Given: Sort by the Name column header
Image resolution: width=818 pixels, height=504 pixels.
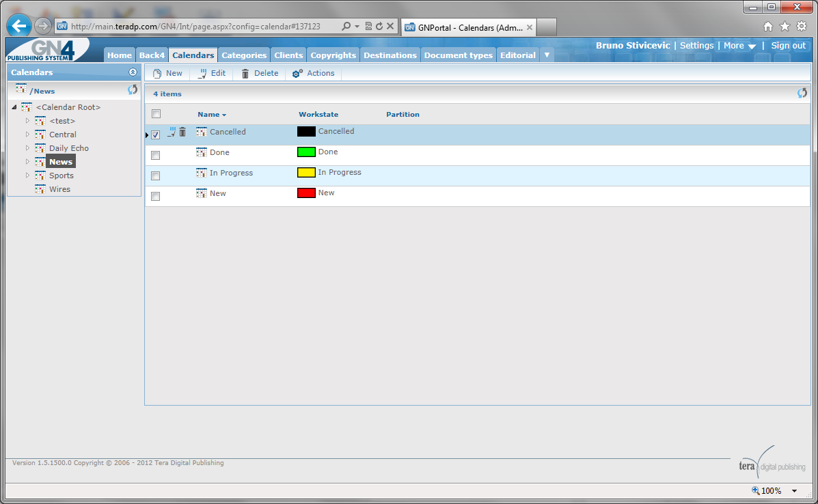Looking at the screenshot, I should click(x=211, y=114).
